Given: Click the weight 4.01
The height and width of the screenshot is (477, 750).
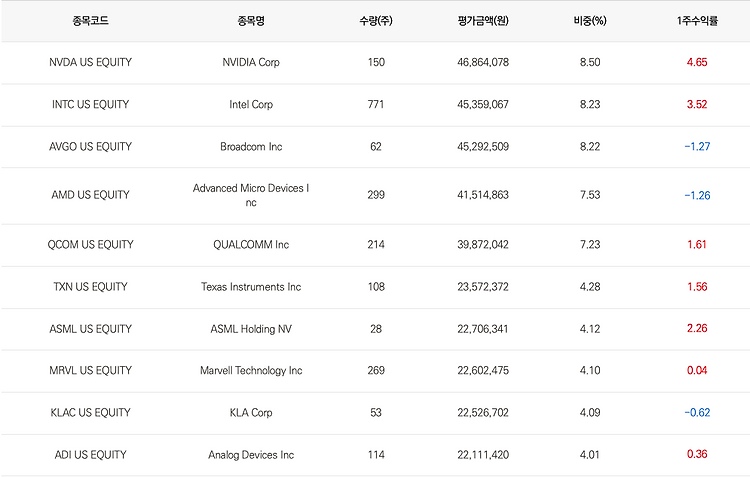Looking at the screenshot, I should [590, 455].
